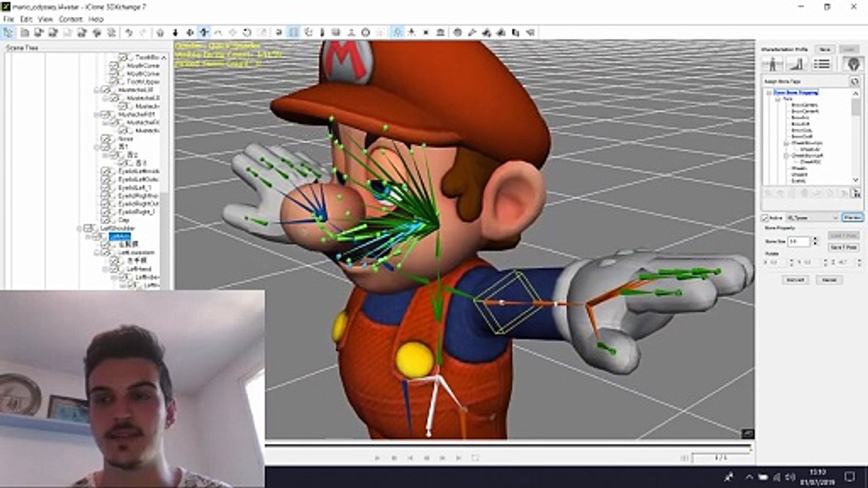Click the play button under the viewport
This screenshot has height=488, width=868.
tap(378, 458)
